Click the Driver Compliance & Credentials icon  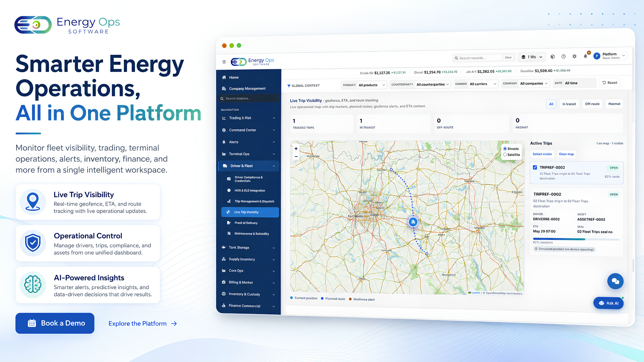tap(229, 179)
